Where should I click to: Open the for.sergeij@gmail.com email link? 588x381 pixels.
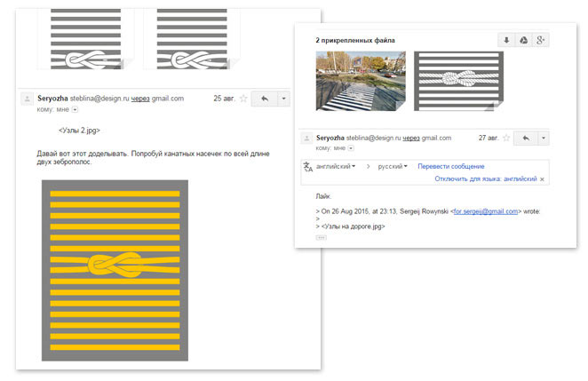(484, 211)
